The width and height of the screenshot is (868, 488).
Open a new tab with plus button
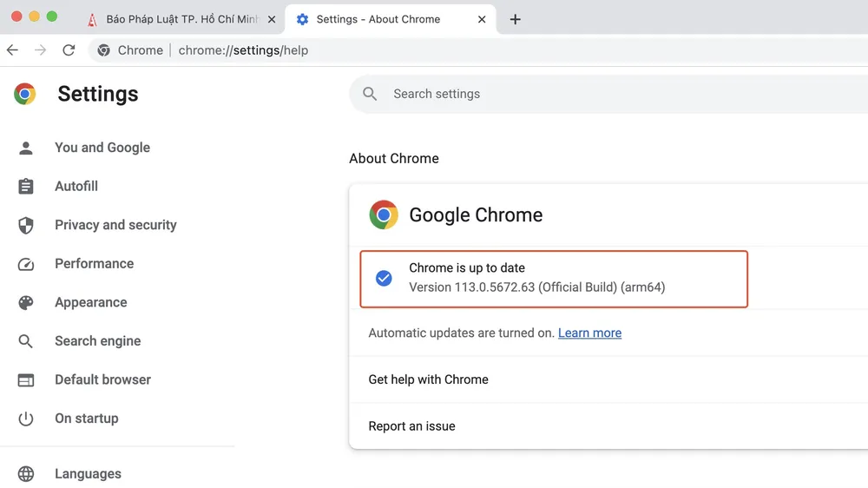515,19
